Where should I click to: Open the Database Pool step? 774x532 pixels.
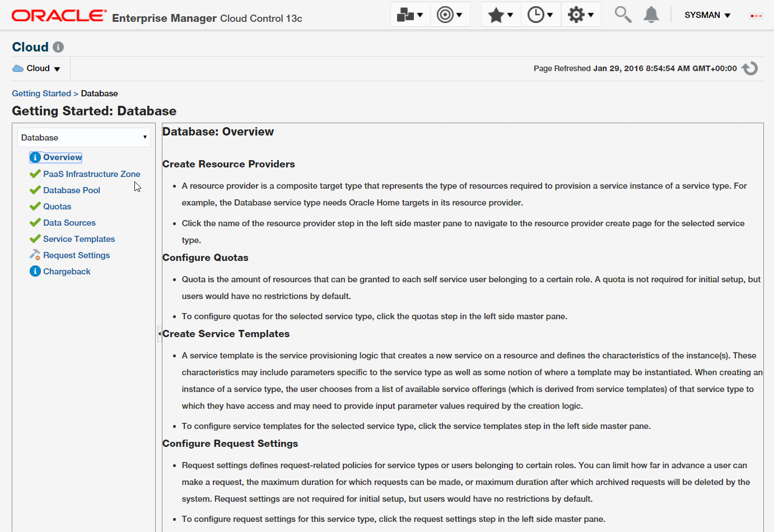[x=72, y=190]
